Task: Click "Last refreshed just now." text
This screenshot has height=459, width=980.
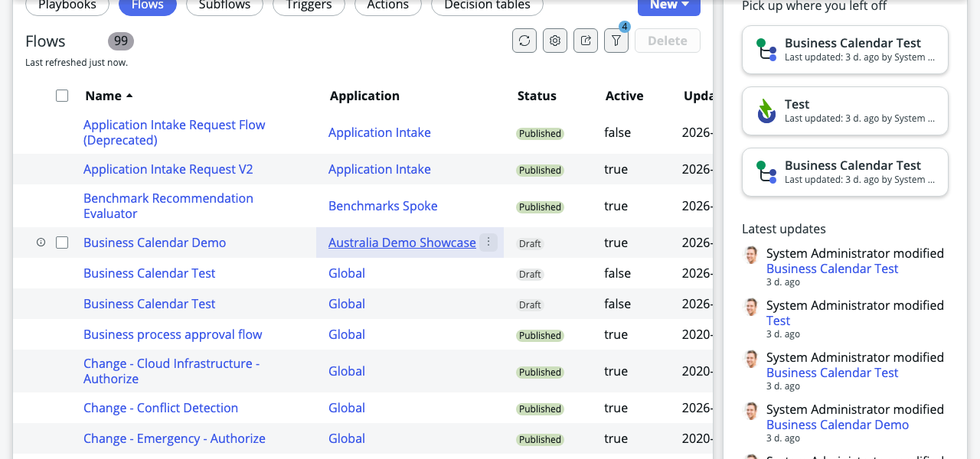Action: click(x=77, y=63)
